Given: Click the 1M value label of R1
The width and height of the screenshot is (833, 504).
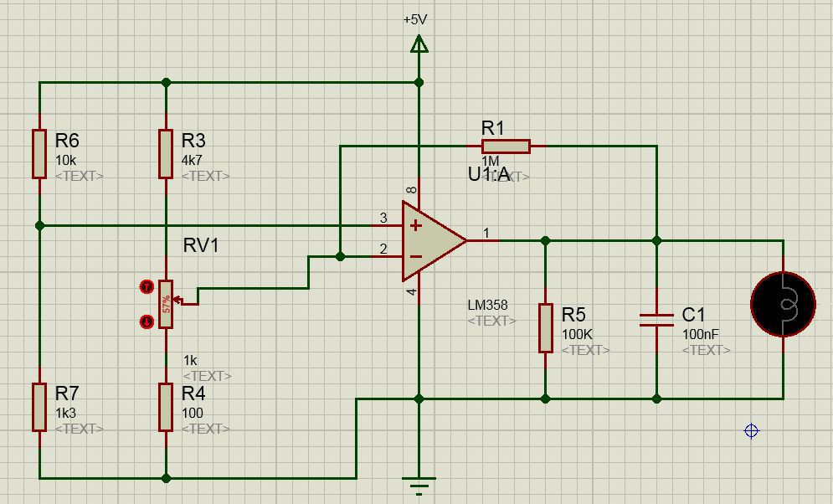Looking at the screenshot, I should click(491, 161).
